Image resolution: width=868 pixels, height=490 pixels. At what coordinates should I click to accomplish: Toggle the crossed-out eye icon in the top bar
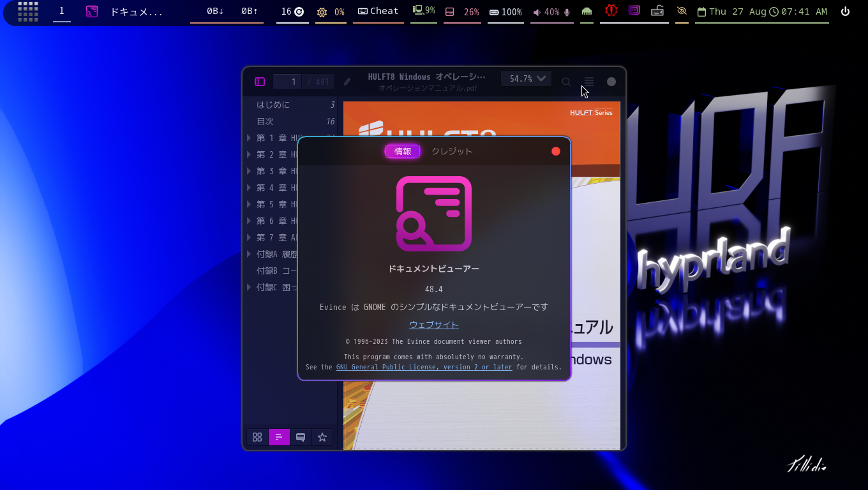click(682, 11)
